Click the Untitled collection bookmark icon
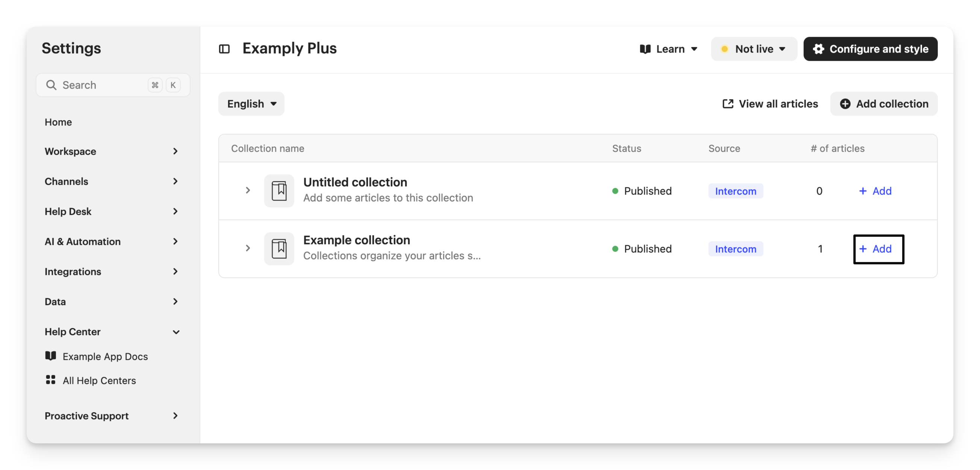 click(279, 191)
